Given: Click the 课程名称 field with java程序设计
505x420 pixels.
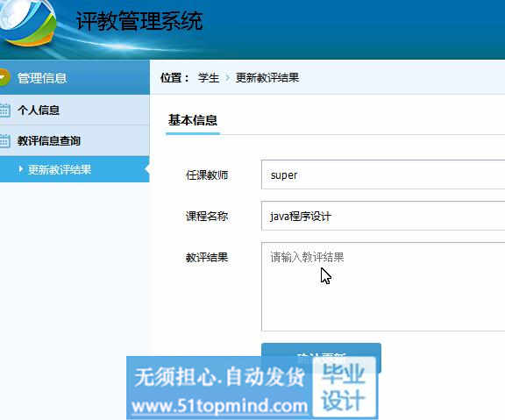Looking at the screenshot, I should coord(383,216).
